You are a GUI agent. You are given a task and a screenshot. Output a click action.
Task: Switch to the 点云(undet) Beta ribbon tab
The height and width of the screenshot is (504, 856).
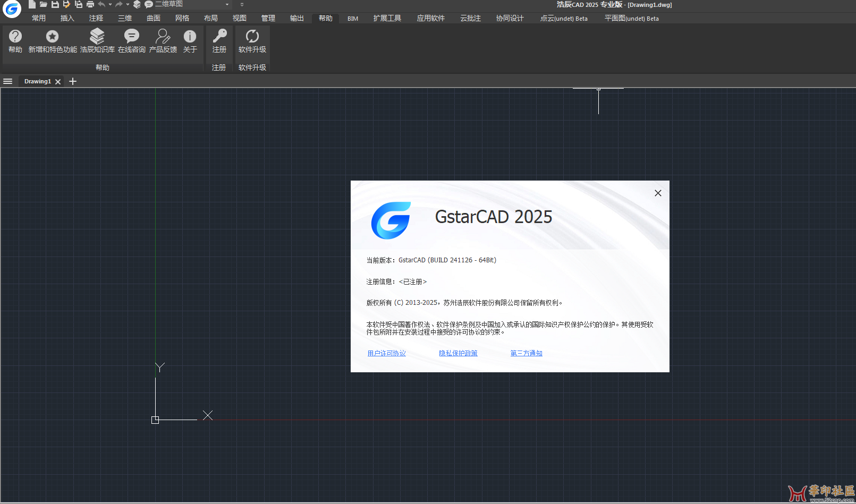click(x=564, y=18)
